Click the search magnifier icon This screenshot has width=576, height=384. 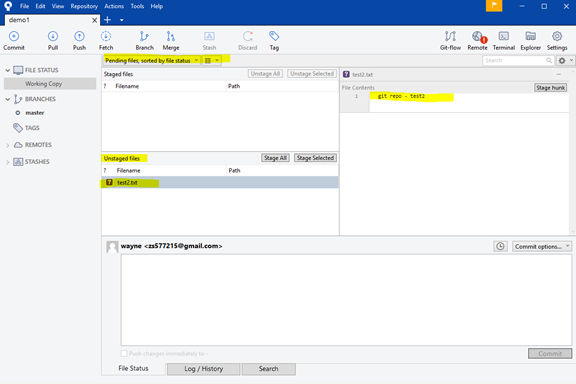point(549,60)
